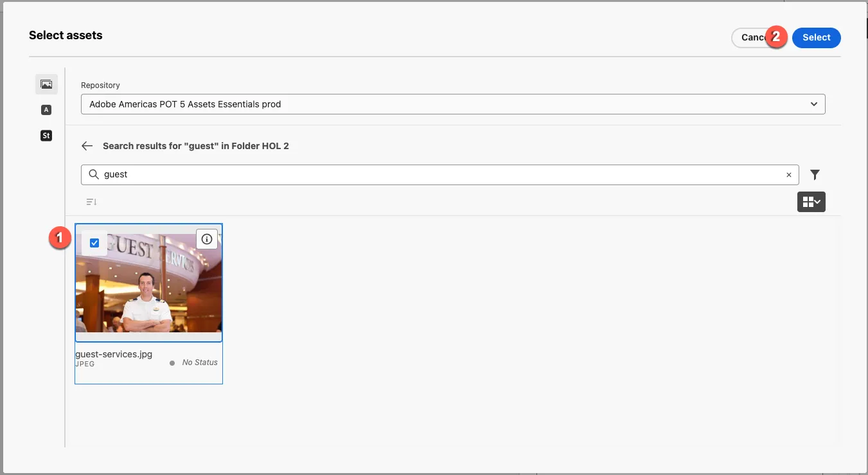
Task: Click the 'No Status' label
Action: [200, 363]
